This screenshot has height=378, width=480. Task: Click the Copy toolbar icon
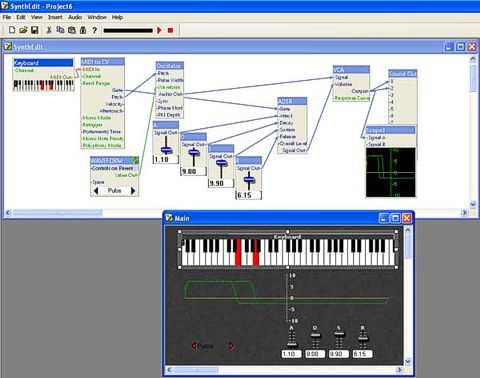tap(60, 30)
